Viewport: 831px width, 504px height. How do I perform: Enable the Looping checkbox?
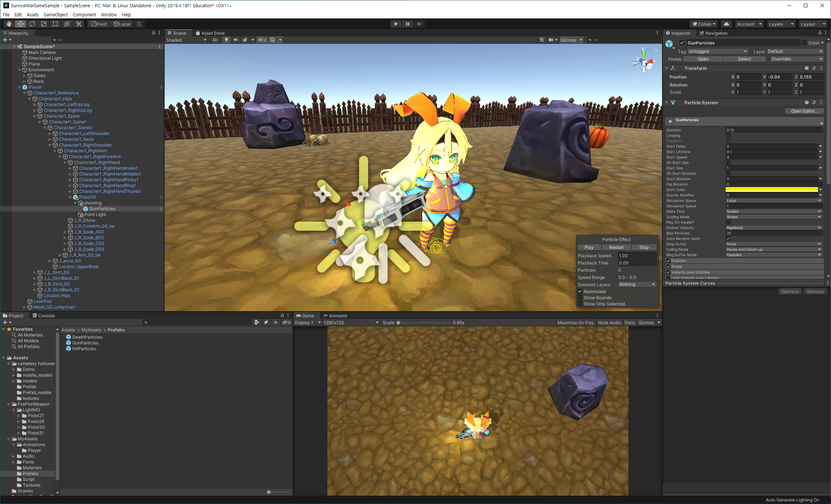[x=728, y=136]
